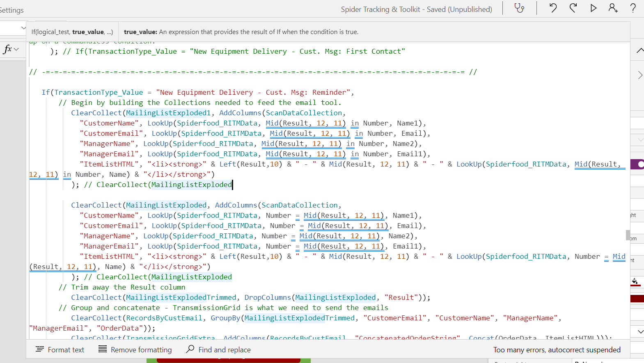Image resolution: width=644 pixels, height=363 pixels.
Task: Undo the last change
Action: [553, 8]
